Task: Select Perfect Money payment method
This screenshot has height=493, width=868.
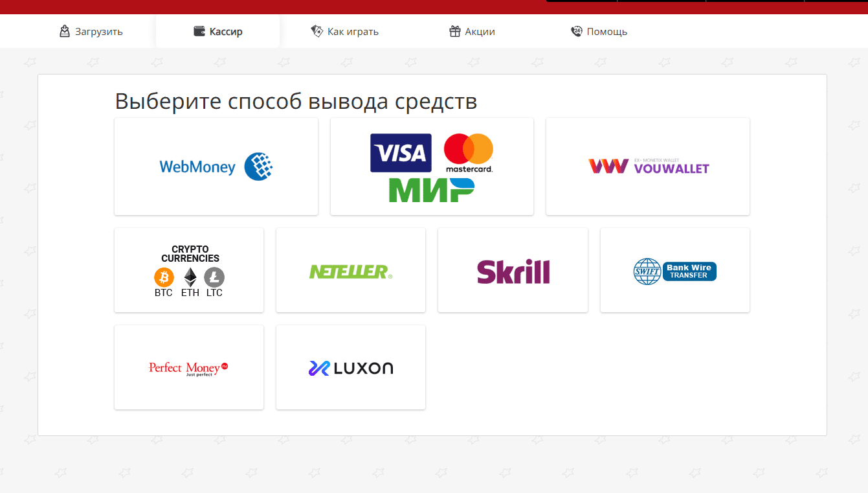Action: (x=189, y=367)
